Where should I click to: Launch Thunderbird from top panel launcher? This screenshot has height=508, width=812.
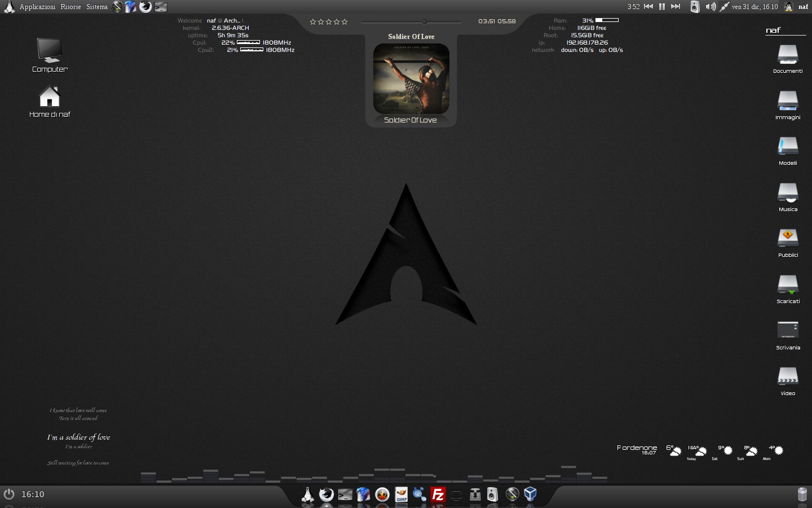[x=131, y=7]
